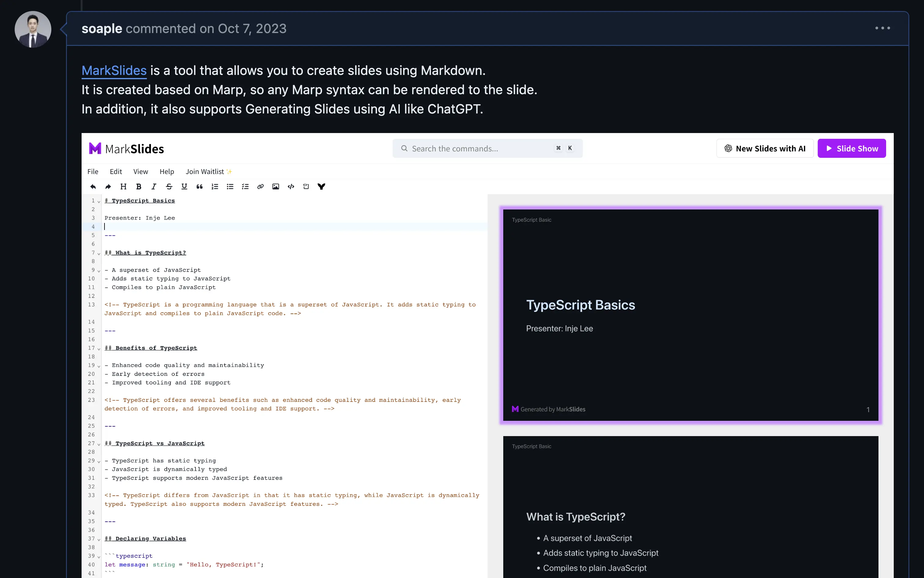The image size is (924, 578).
Task: Collapse the list fold at line 29
Action: (99, 461)
